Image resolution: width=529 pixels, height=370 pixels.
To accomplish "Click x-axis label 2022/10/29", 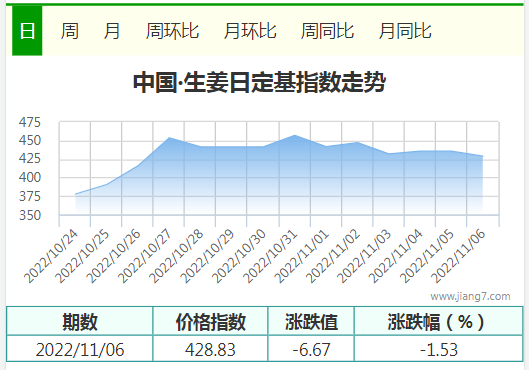I will [207, 257].
